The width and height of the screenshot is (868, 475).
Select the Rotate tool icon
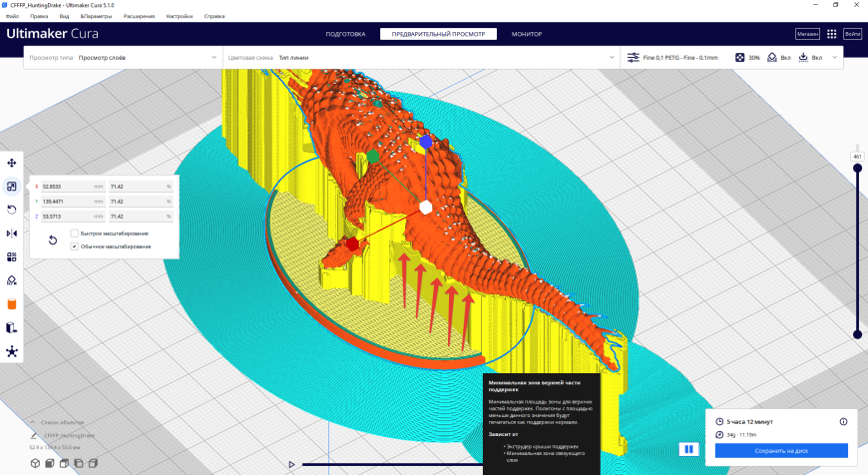pyautogui.click(x=12, y=210)
